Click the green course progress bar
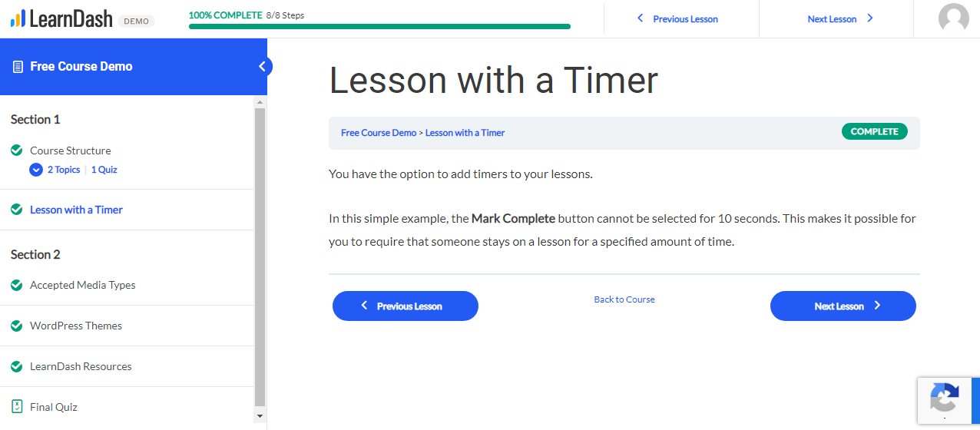 (379, 27)
